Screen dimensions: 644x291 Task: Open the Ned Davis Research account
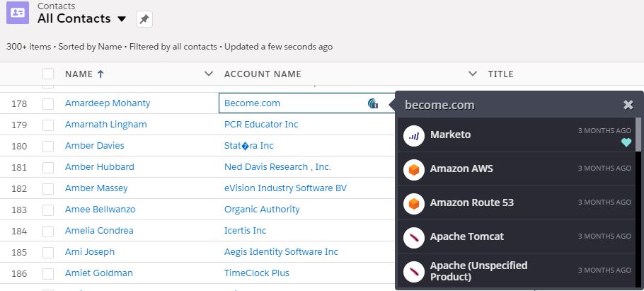[x=277, y=167]
